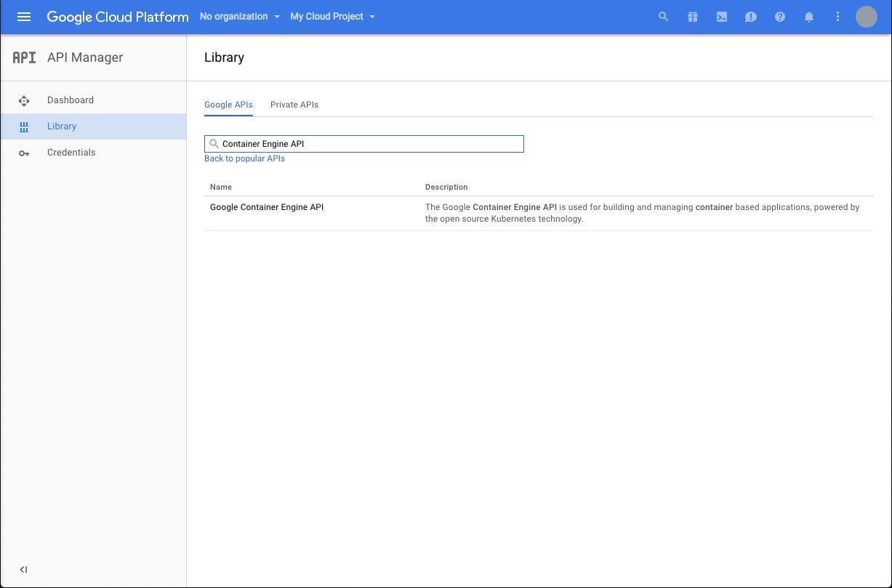The width and height of the screenshot is (892, 588).
Task: Open Credentials in the sidebar
Action: pos(93,153)
